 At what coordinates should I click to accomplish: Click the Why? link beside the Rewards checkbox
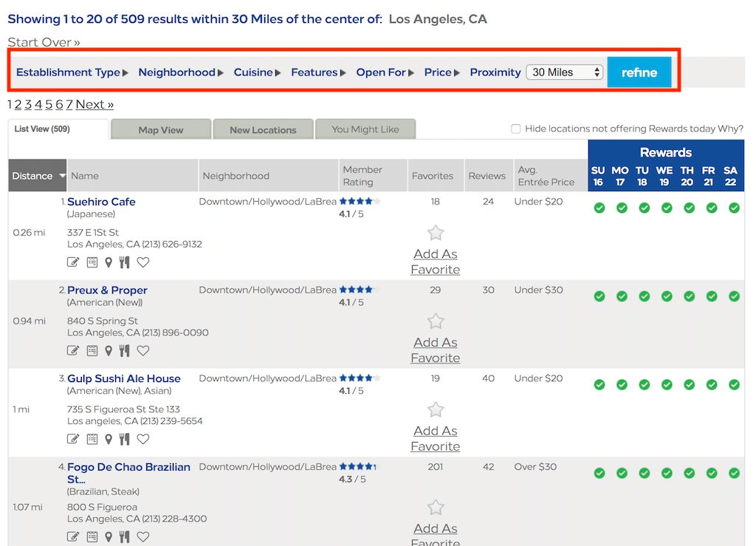(x=730, y=129)
